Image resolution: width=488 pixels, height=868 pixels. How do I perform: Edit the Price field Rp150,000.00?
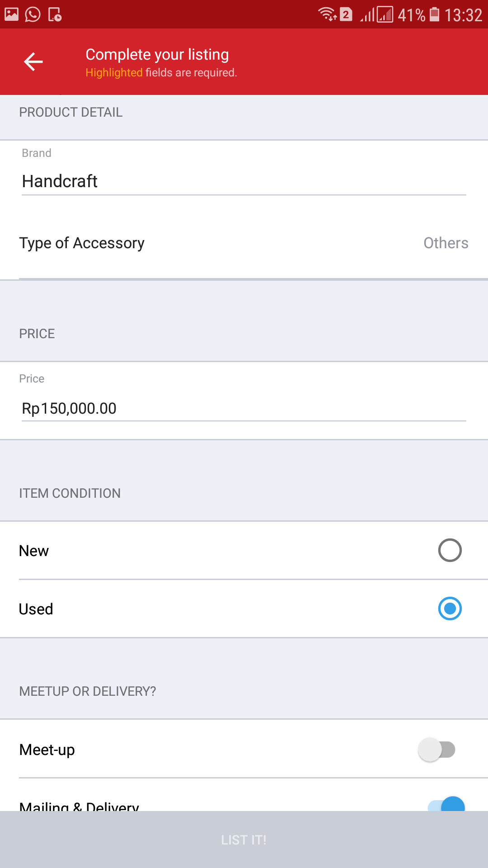pos(243,408)
